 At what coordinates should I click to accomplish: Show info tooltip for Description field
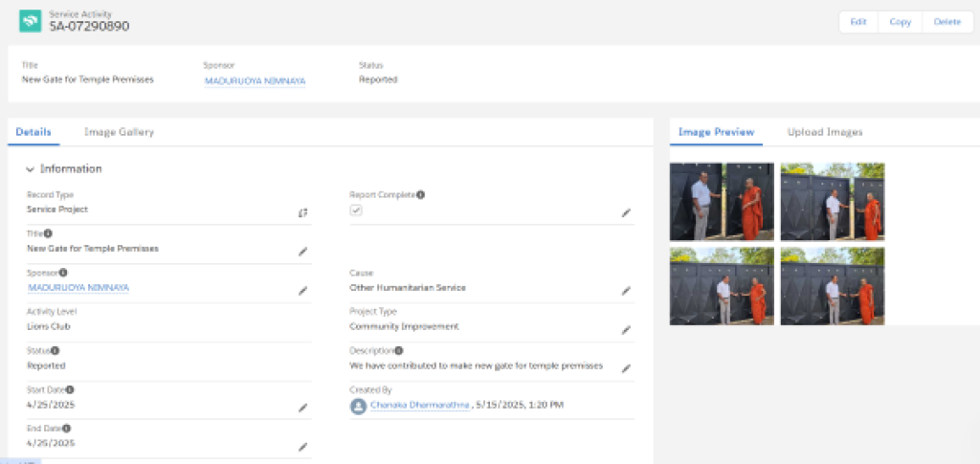tap(399, 350)
